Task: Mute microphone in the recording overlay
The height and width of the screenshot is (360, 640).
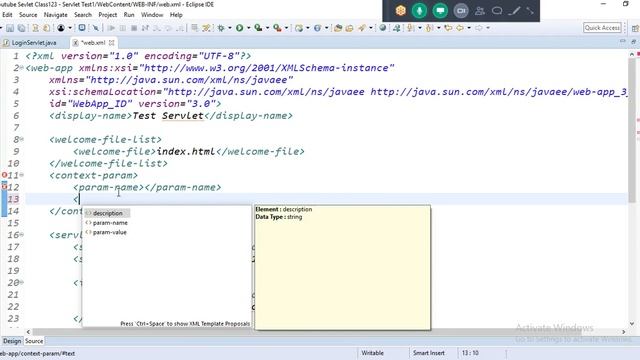Action: click(419, 11)
